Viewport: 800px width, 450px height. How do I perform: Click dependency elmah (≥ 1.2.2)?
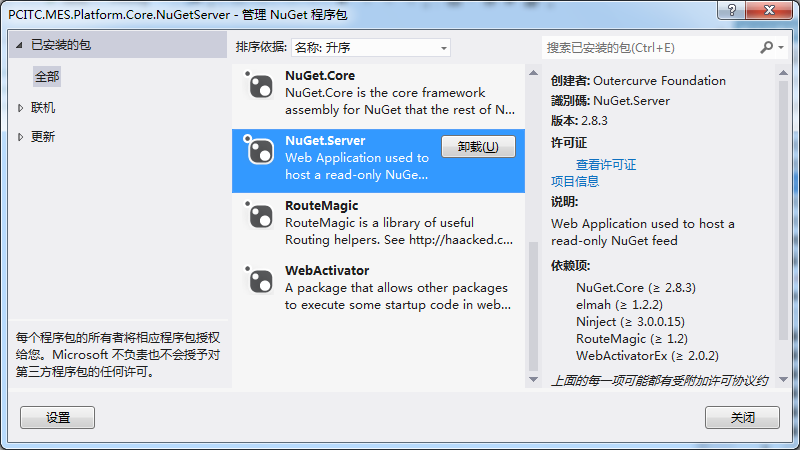619,305
